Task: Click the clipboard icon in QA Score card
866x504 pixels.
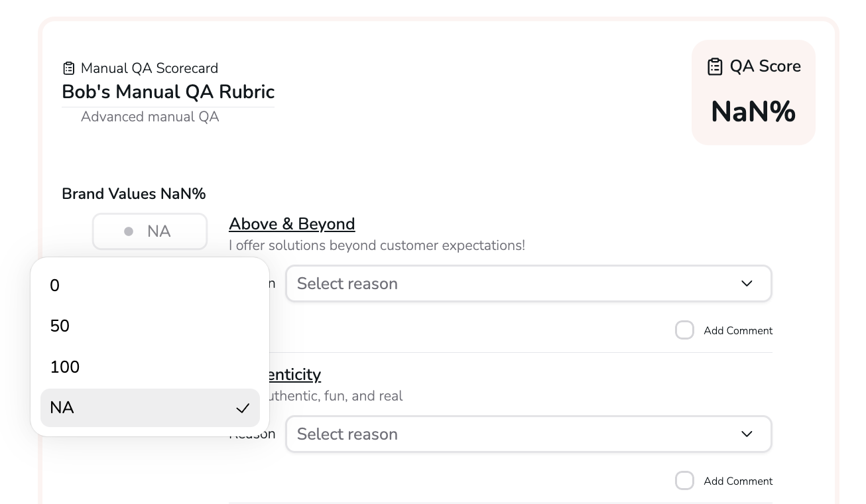Action: click(715, 67)
